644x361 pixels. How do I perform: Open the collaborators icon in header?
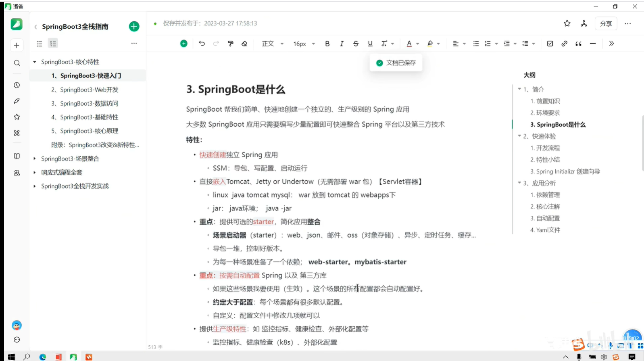[584, 23]
